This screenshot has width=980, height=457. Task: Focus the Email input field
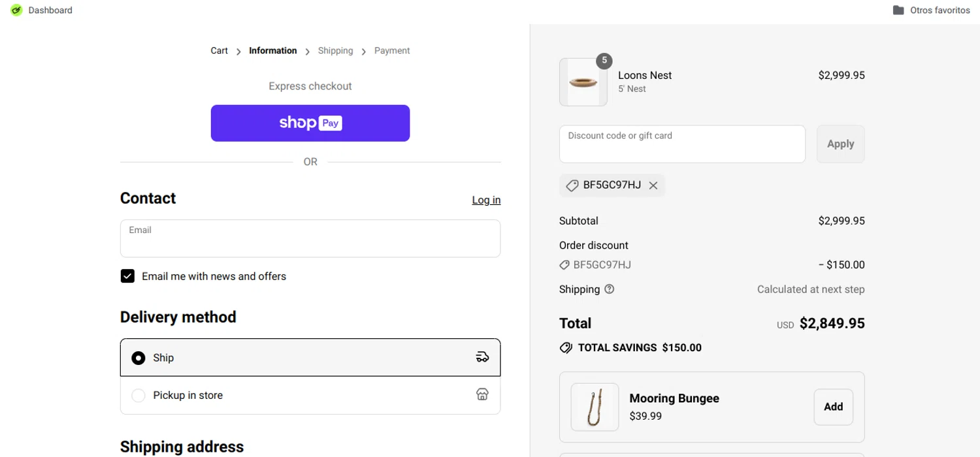(x=310, y=238)
